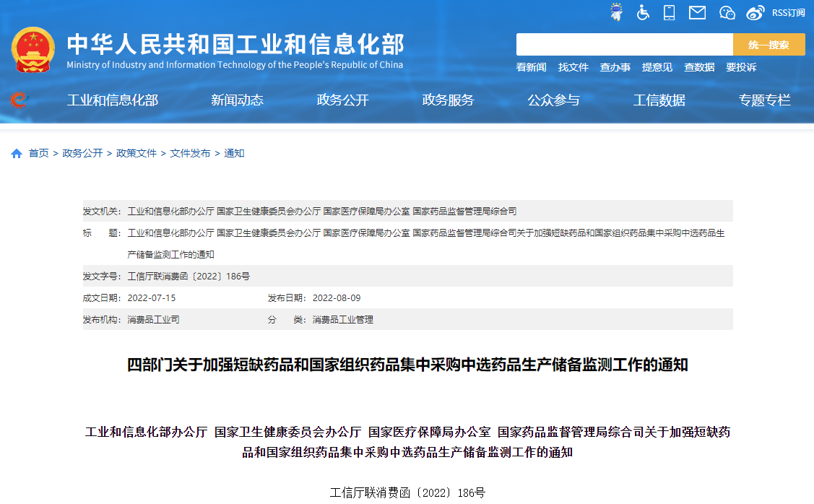Open the 工信数据 nav menu
The image size is (814, 504).
[x=659, y=100]
